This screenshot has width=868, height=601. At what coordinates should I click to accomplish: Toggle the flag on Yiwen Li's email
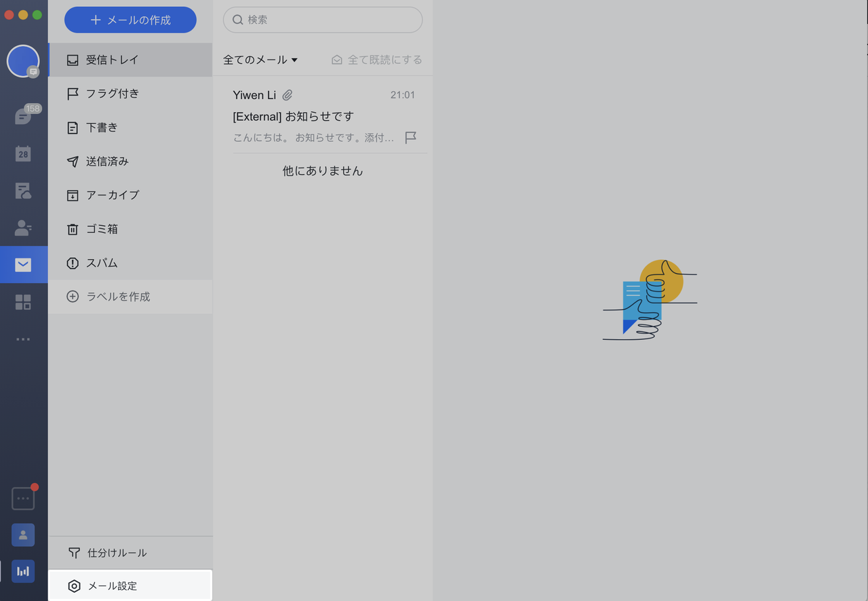pyautogui.click(x=410, y=138)
